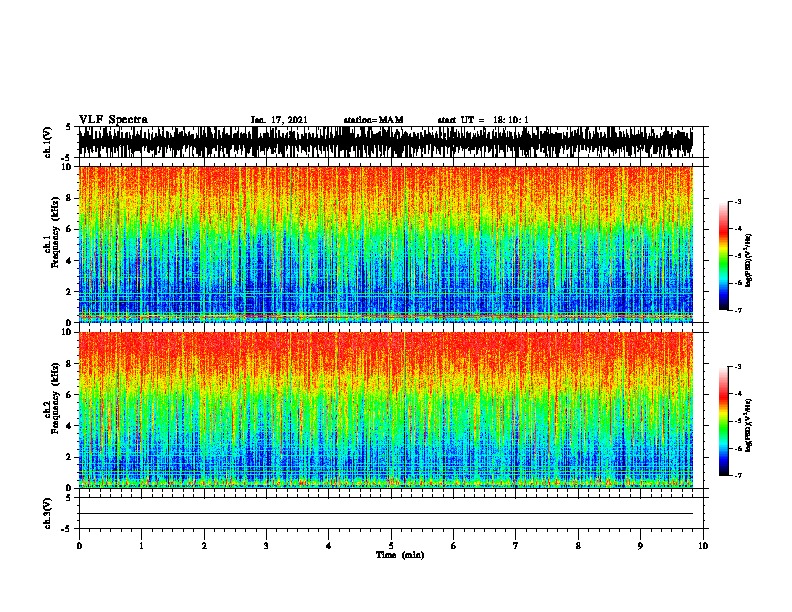Click the log(PSD) label beside ch.2 color bar
The height and width of the screenshot is (612, 792).
coord(749,425)
